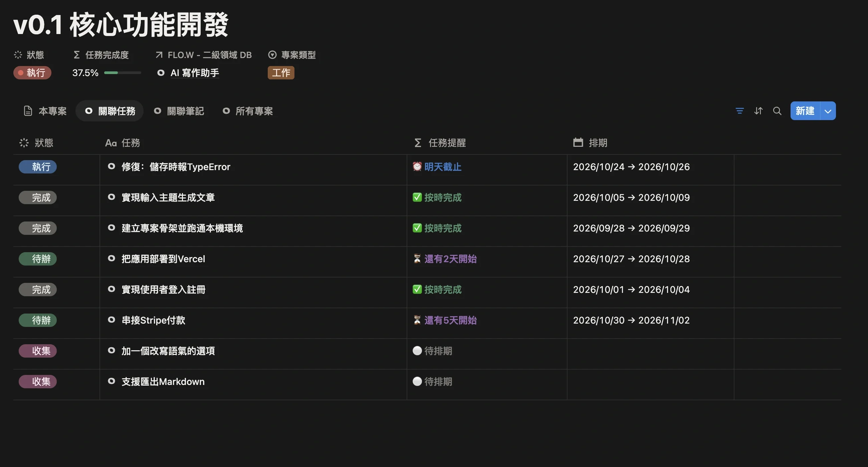Click the 執行 project status tag
This screenshot has width=868, height=467.
(x=32, y=73)
